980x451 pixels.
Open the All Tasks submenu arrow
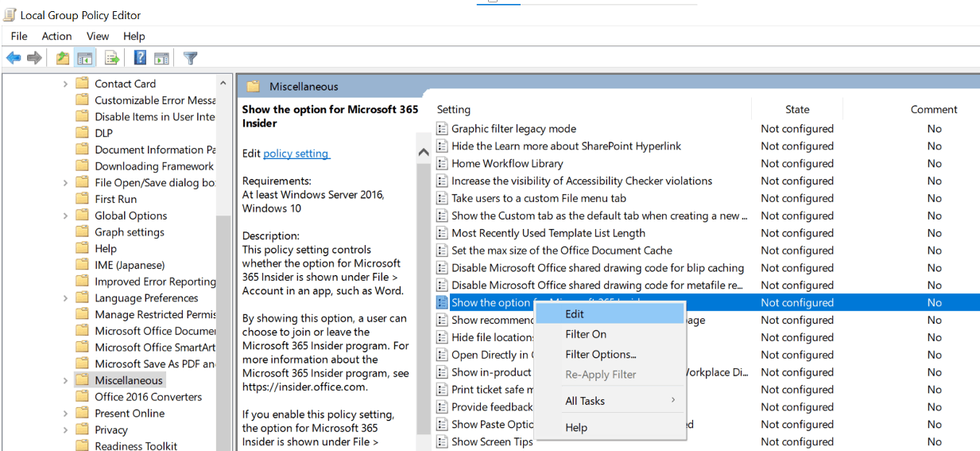click(x=673, y=400)
